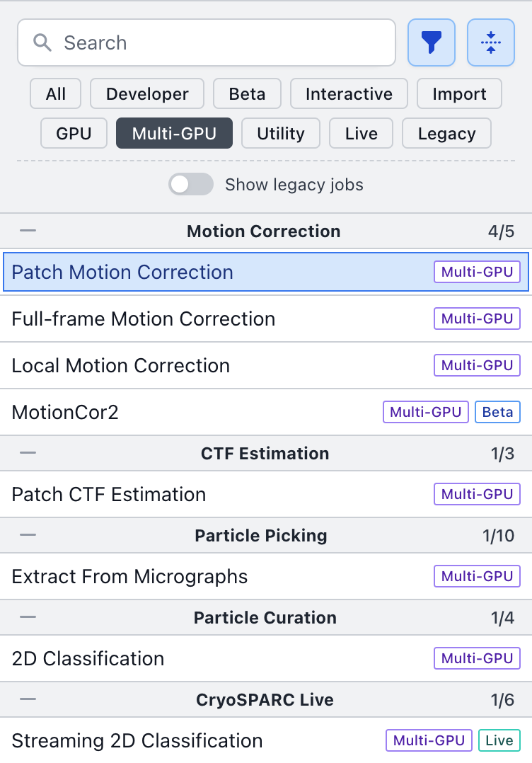Collapse the Particle Curation section
Screen dimensions: 532x763
click(x=28, y=617)
